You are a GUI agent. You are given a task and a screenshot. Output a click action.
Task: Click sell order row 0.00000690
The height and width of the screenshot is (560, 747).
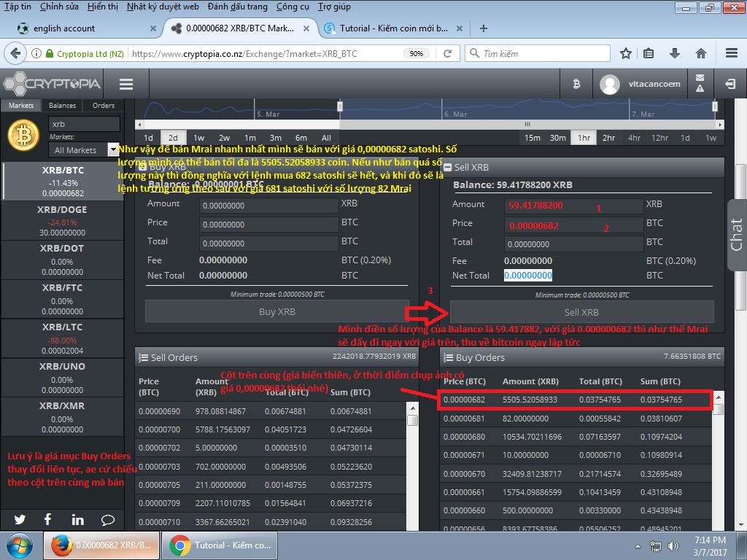pos(270,411)
